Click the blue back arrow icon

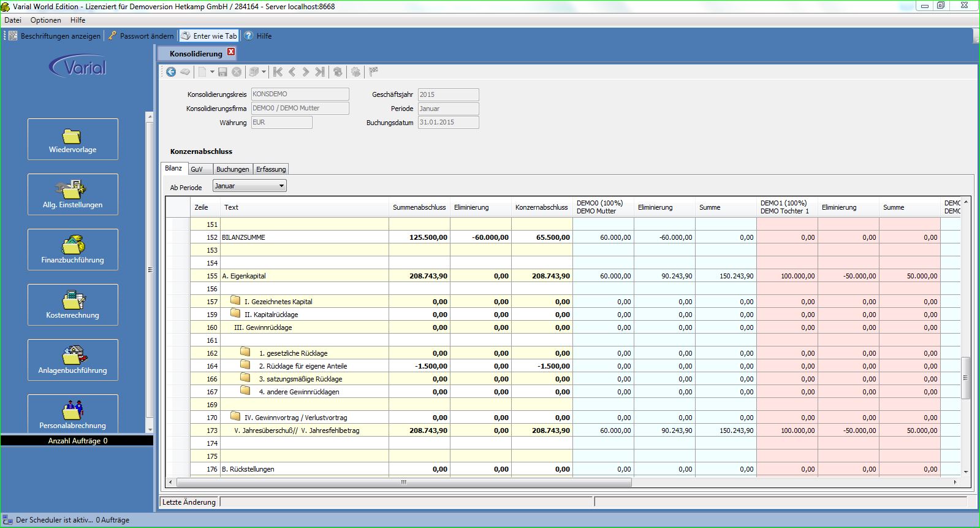(x=171, y=72)
